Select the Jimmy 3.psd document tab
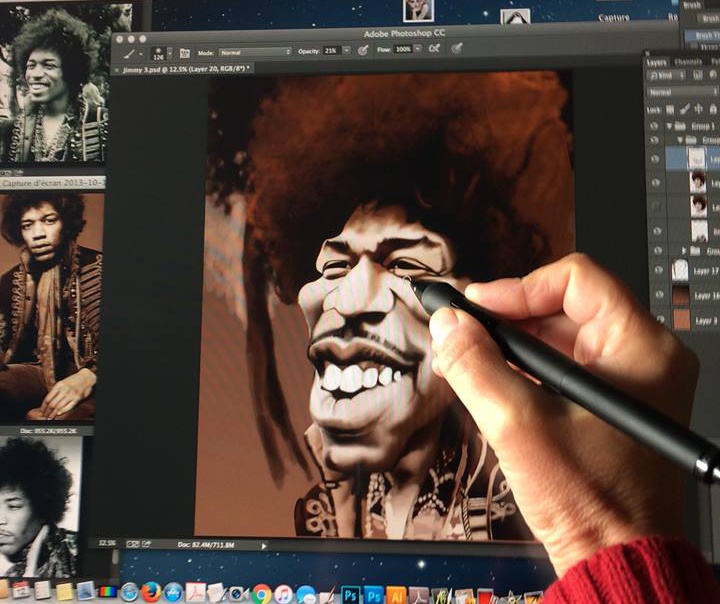Viewport: 720px width, 604px height. [186, 69]
